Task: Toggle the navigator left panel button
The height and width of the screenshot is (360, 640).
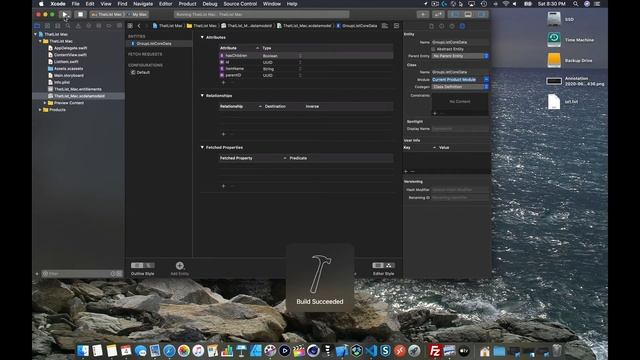Action: [455, 14]
